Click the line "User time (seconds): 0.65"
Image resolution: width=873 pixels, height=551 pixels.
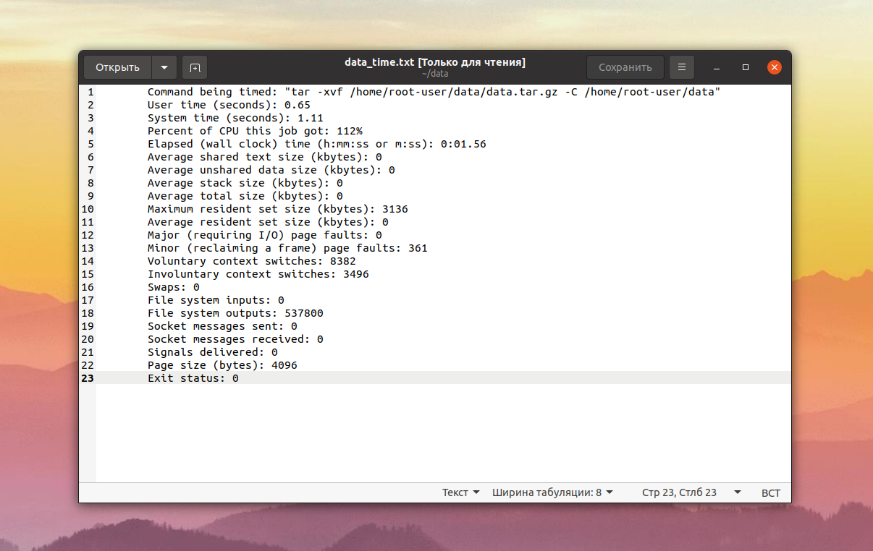(x=229, y=105)
